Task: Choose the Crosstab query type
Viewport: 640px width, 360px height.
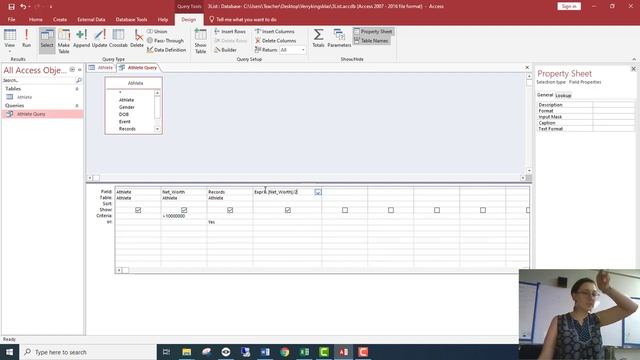Action: [118, 39]
